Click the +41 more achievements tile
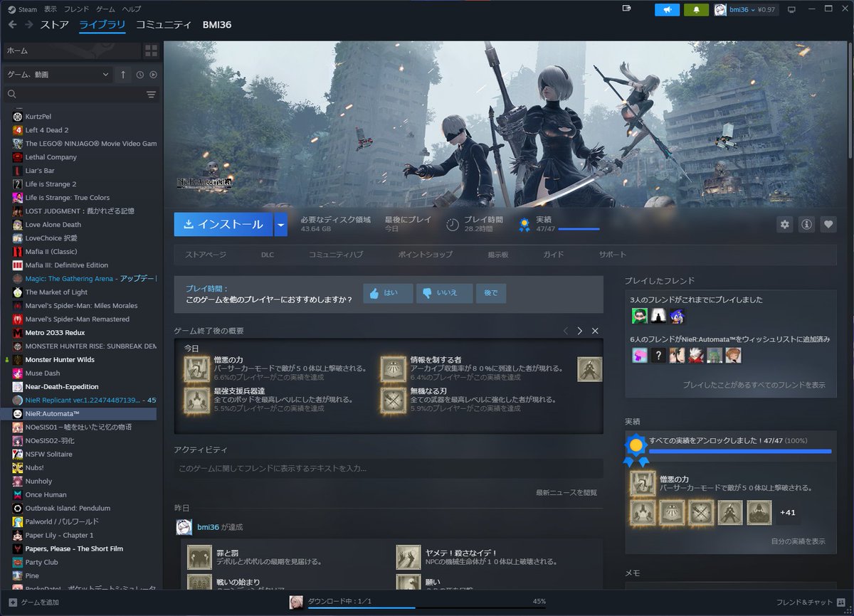 pyautogui.click(x=788, y=512)
